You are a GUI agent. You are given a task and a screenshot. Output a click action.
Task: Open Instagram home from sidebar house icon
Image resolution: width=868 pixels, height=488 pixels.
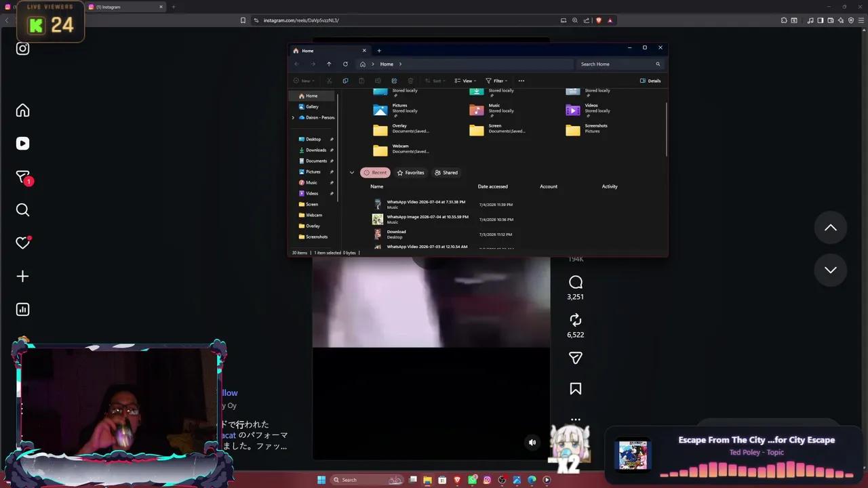pyautogui.click(x=22, y=110)
